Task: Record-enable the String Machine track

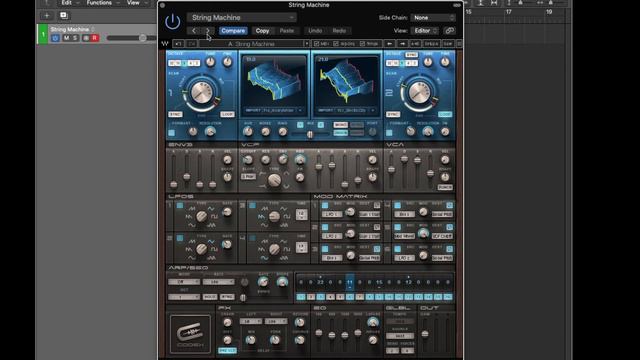Action: pos(95,38)
